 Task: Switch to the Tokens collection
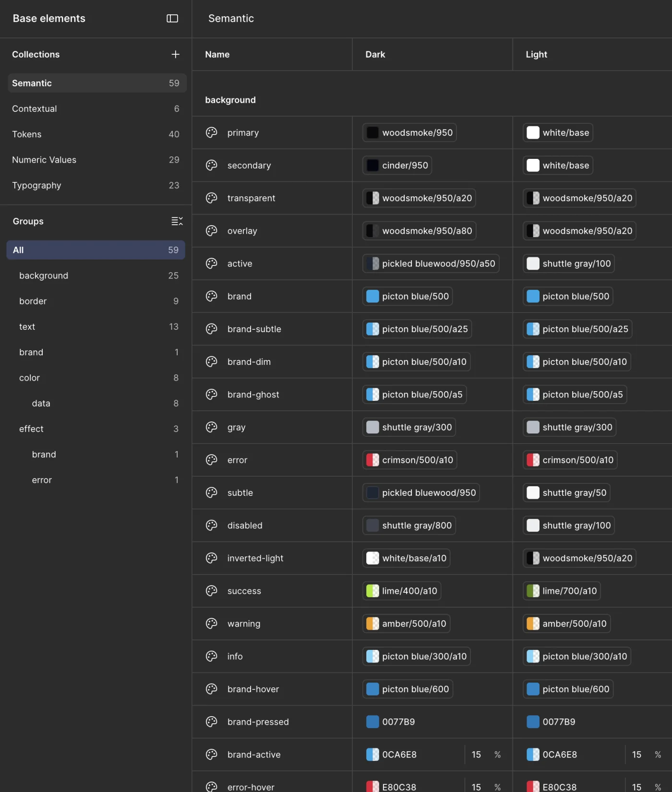[97, 134]
